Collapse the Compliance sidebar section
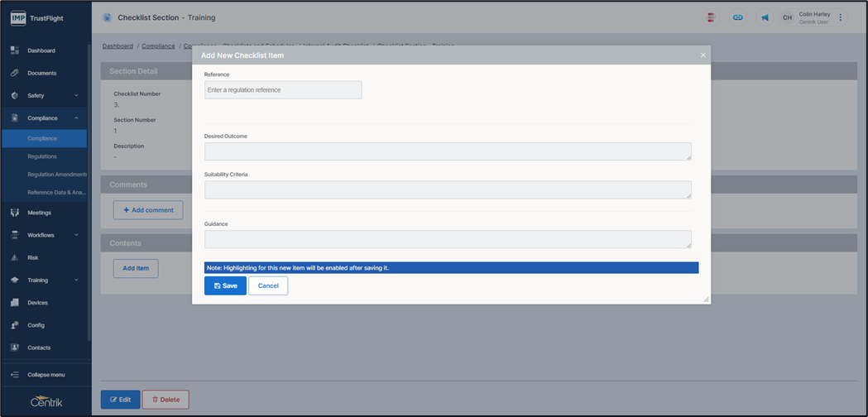 coord(76,118)
